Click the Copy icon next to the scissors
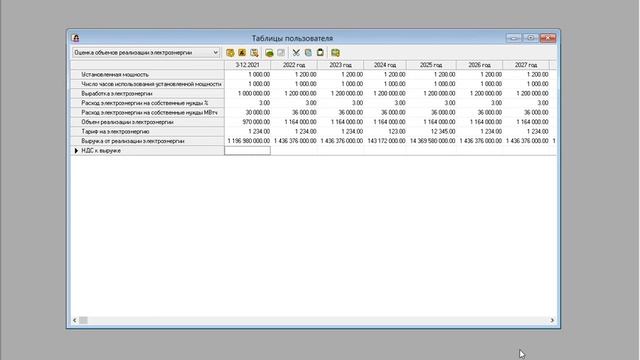The height and width of the screenshot is (360, 640). click(308, 53)
